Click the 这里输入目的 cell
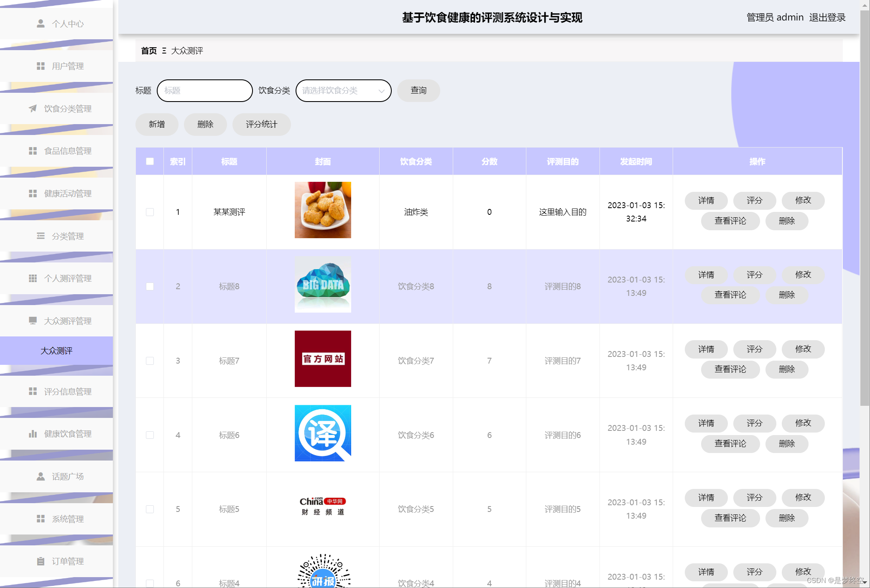This screenshot has width=870, height=588. (x=563, y=212)
